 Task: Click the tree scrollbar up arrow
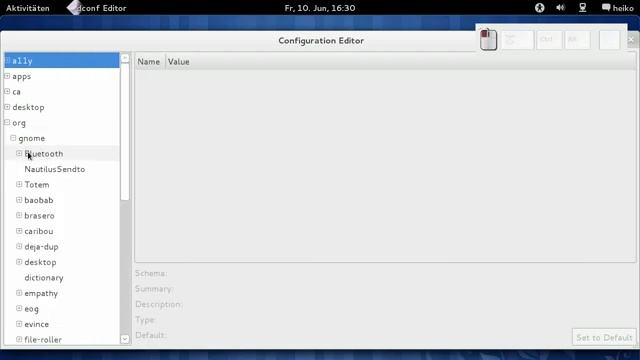click(x=125, y=58)
